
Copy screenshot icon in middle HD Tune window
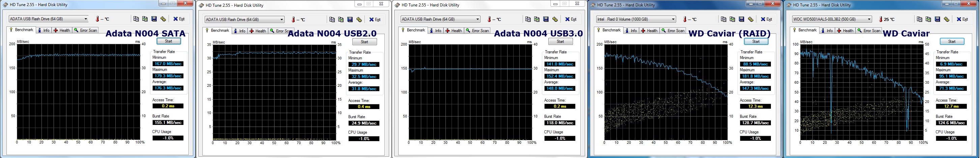[x=537, y=19]
